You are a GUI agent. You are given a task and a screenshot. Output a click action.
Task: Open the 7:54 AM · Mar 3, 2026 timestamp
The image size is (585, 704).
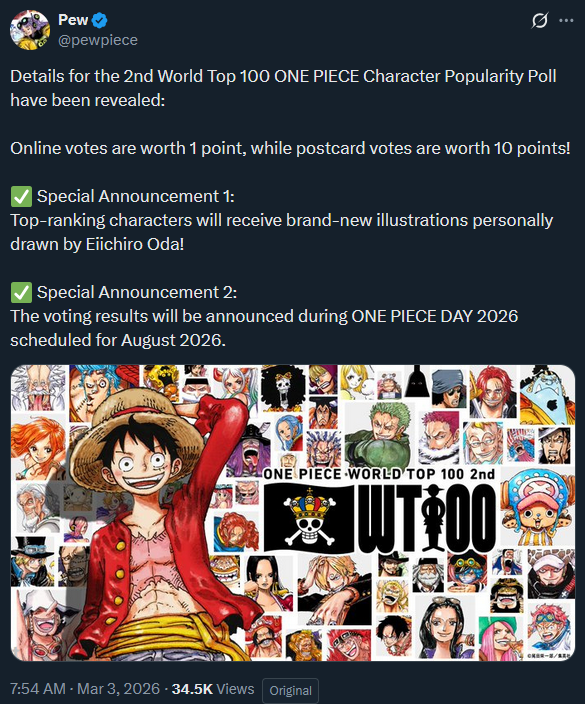[85, 689]
